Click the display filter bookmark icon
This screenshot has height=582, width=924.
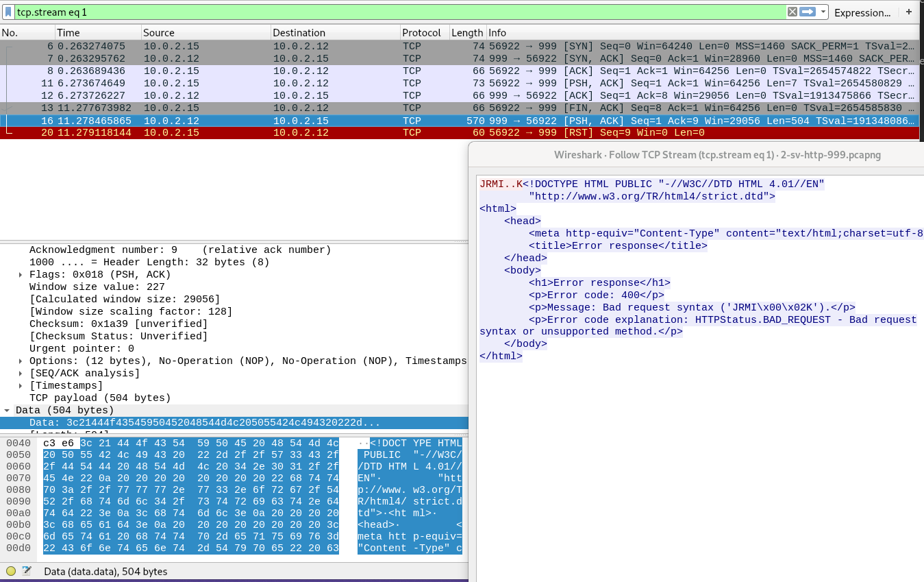(x=8, y=12)
